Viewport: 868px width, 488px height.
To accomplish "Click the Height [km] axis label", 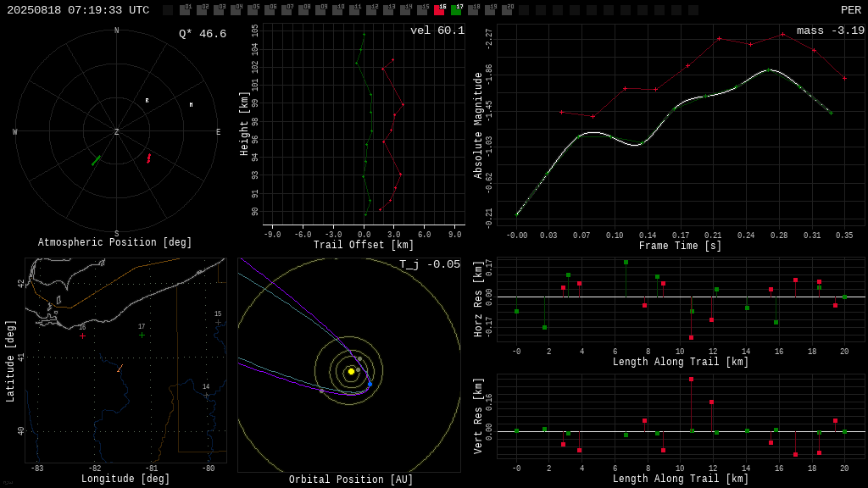I will [x=244, y=124].
